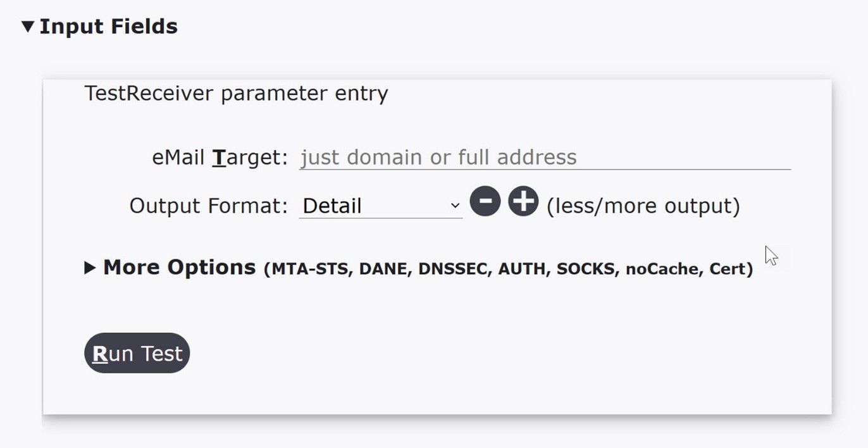Click the TestReceiver parameter entry heading
The image size is (868, 448).
pyautogui.click(x=237, y=93)
